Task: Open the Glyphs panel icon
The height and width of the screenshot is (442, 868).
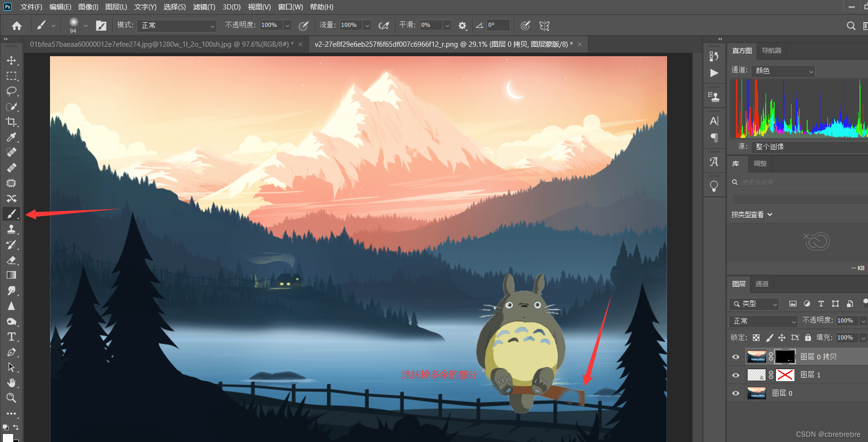Action: pyautogui.click(x=714, y=162)
